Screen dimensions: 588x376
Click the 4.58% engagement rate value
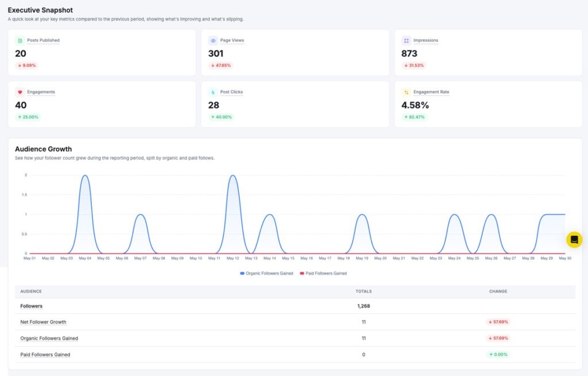click(x=415, y=105)
